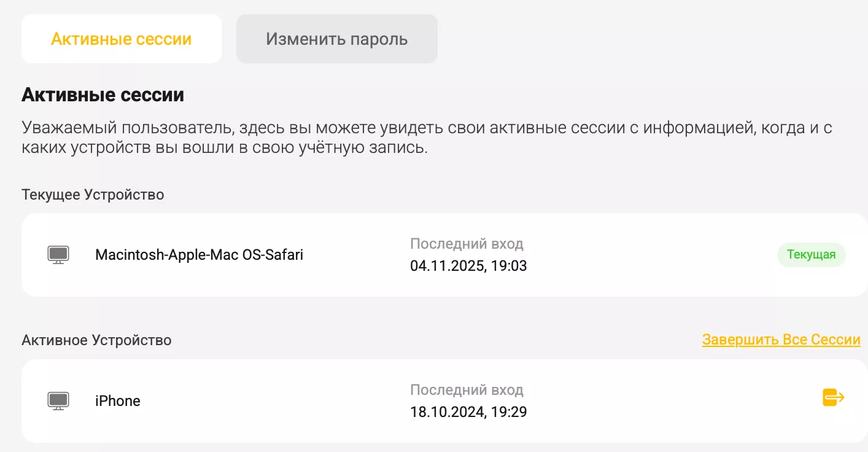Click the 04.11.2025 login date text
868x452 pixels.
(468, 265)
